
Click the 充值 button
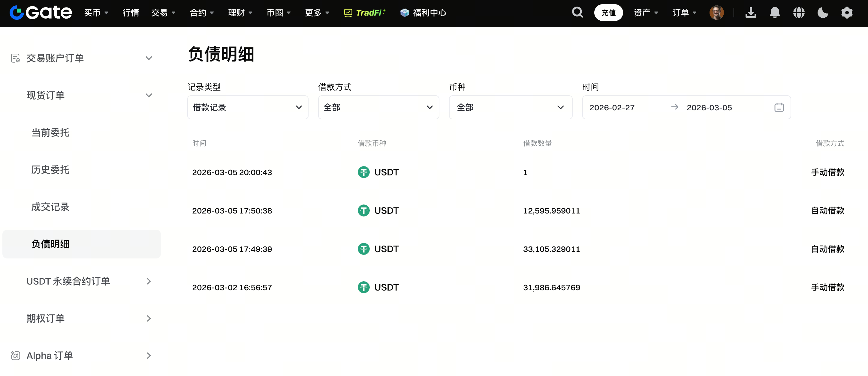(x=608, y=13)
